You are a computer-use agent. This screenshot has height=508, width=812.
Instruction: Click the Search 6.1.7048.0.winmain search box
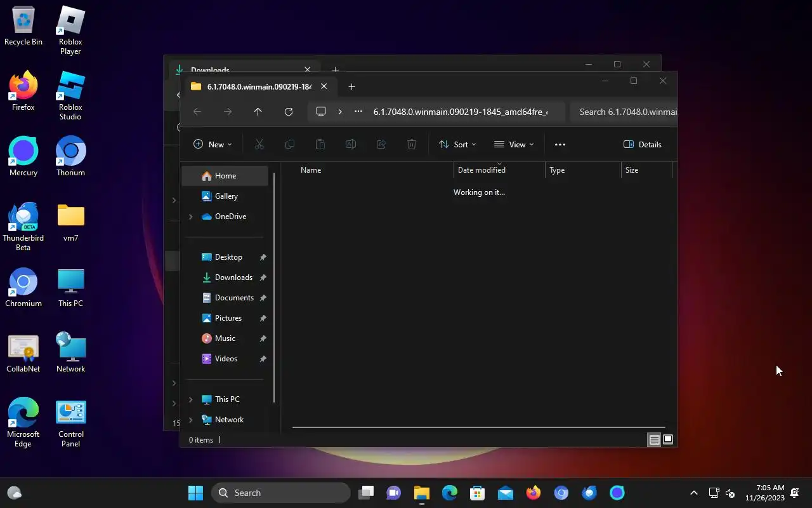click(624, 112)
